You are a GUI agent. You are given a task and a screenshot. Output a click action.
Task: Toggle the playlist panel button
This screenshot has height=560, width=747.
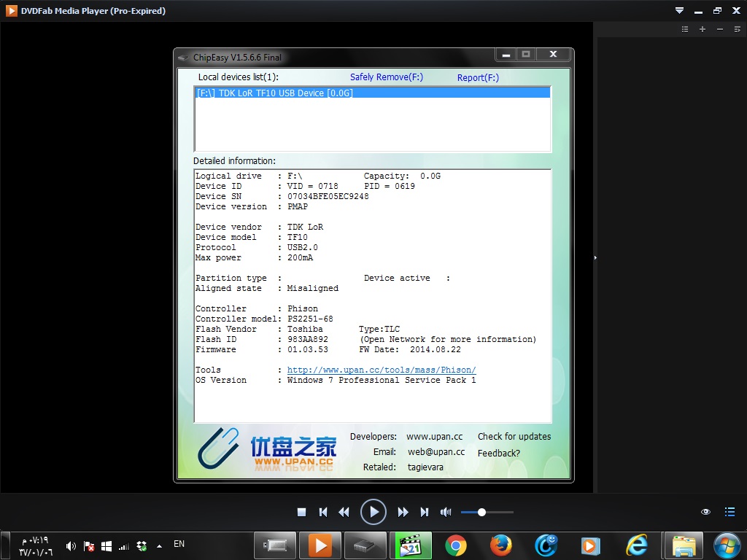tap(729, 512)
